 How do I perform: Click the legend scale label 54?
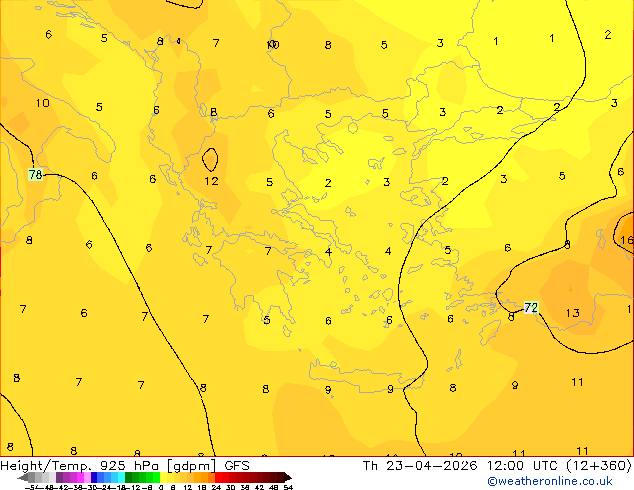(288, 487)
